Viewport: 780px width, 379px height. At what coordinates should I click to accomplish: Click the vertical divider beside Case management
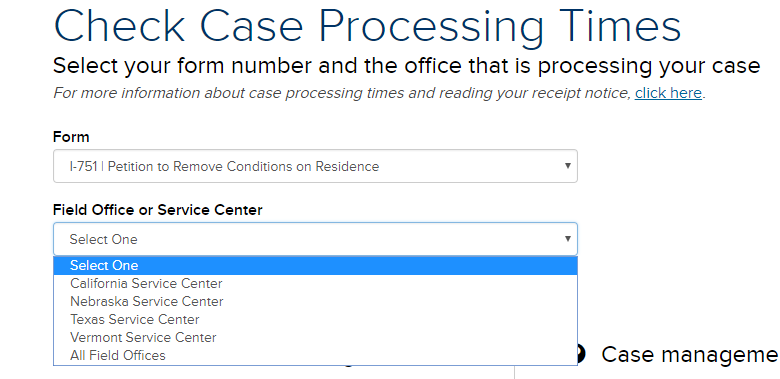515,372
